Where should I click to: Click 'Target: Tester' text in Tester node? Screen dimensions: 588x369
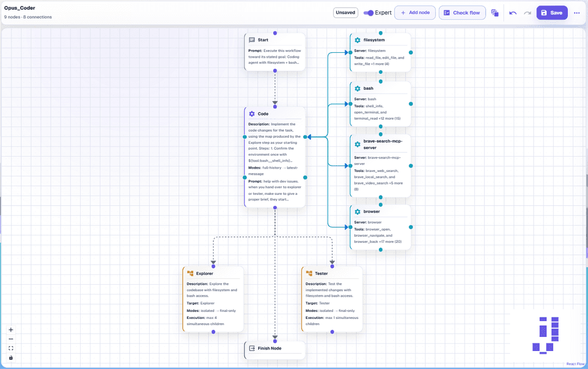click(x=317, y=303)
